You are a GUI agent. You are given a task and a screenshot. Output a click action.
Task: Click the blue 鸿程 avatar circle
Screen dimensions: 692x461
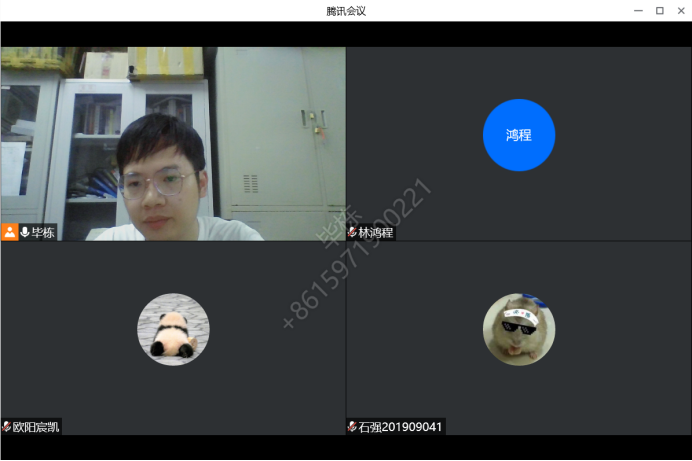[x=518, y=135]
